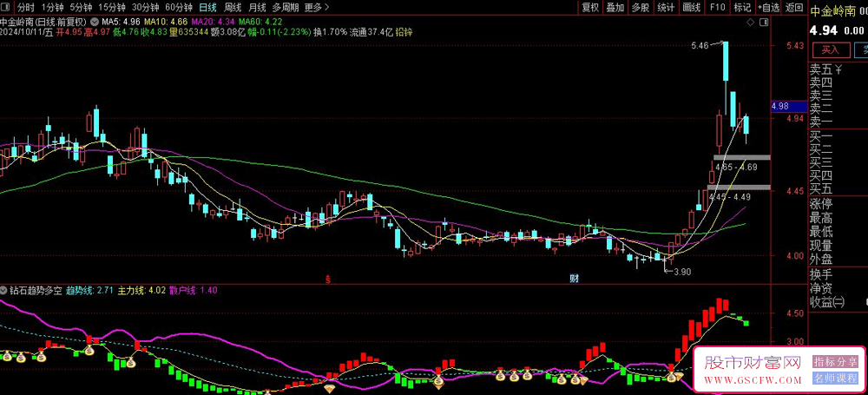Screen dimensions: 868x395
Task: Click the red 买入 buy button
Action: (x=830, y=50)
